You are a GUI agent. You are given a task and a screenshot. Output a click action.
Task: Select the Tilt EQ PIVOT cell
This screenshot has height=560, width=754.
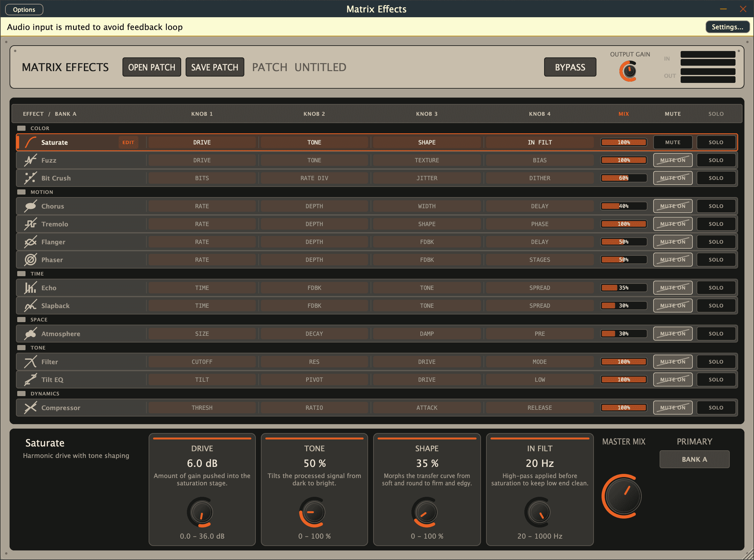click(x=314, y=380)
